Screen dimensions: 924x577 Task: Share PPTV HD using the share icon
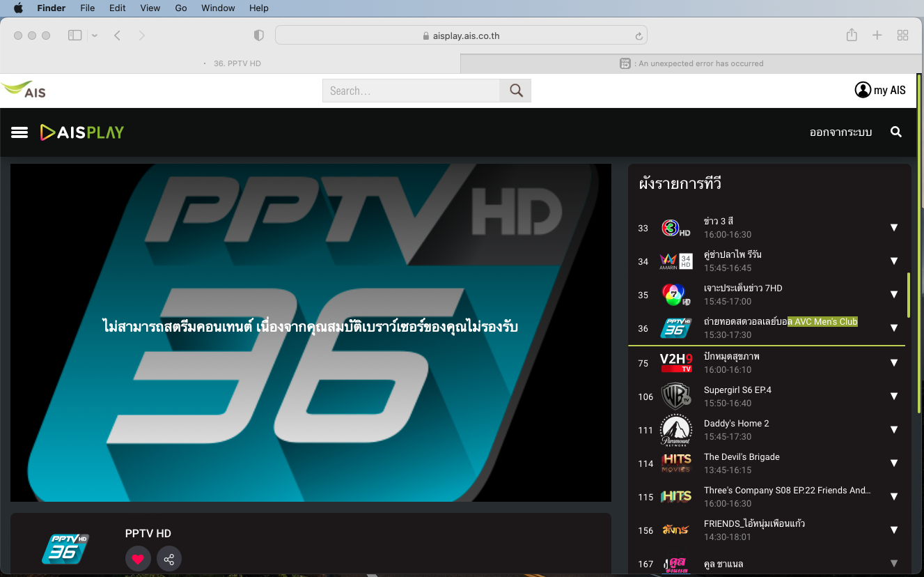[169, 559]
